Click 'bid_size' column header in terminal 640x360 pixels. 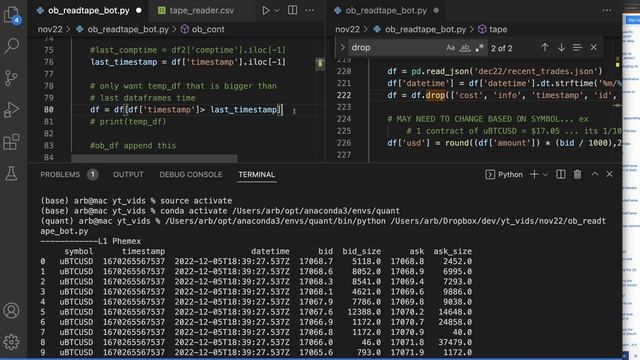[x=362, y=251]
